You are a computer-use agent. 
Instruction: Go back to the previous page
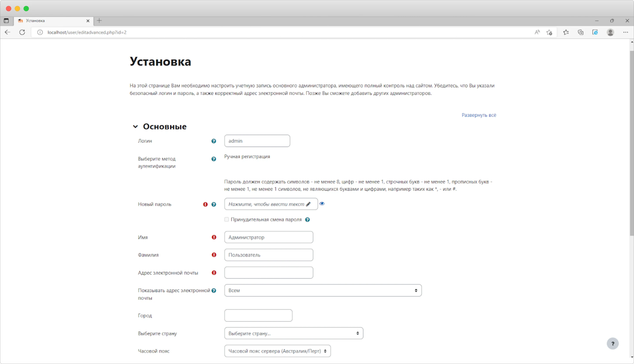click(7, 32)
